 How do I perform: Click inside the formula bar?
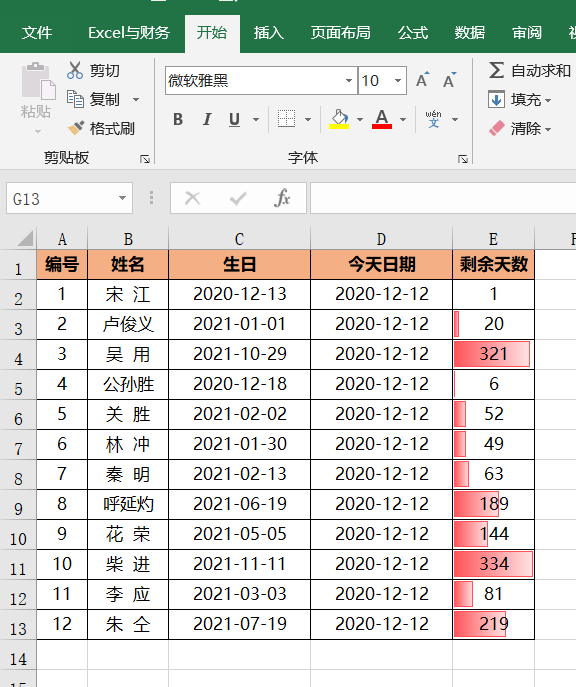click(443, 198)
